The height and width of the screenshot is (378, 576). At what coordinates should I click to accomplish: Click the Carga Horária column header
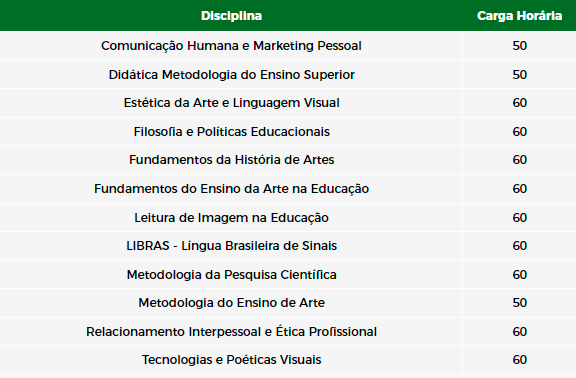click(x=519, y=16)
